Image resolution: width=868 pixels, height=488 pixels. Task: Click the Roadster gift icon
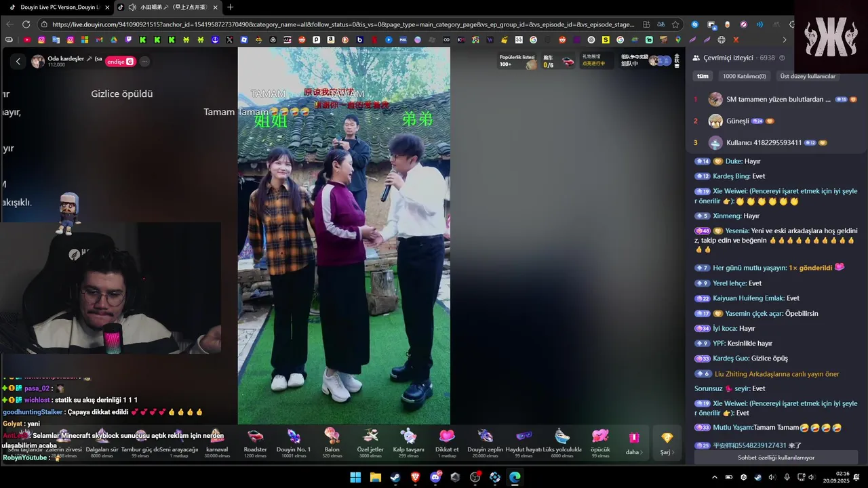pyautogui.click(x=255, y=436)
